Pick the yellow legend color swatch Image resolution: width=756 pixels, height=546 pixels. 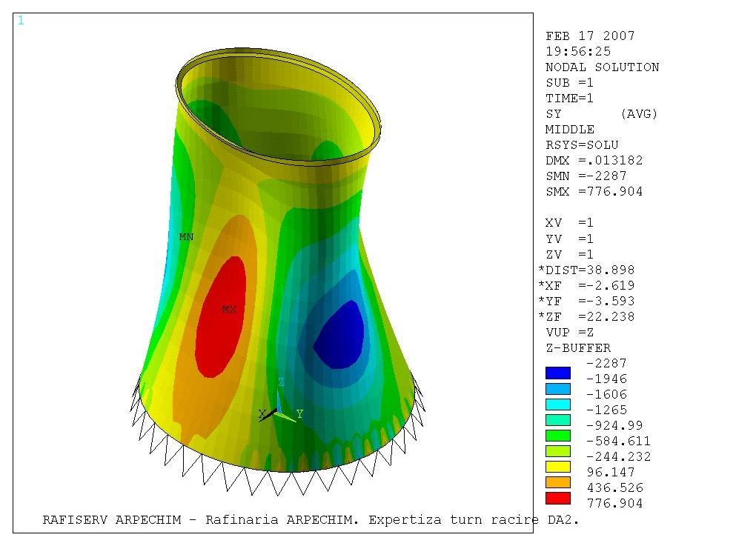coord(557,467)
